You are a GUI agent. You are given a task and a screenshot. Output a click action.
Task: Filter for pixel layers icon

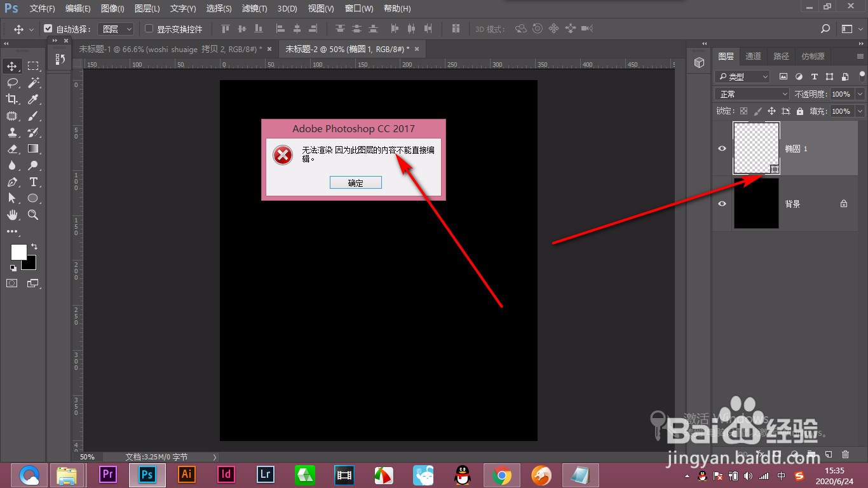coord(783,76)
